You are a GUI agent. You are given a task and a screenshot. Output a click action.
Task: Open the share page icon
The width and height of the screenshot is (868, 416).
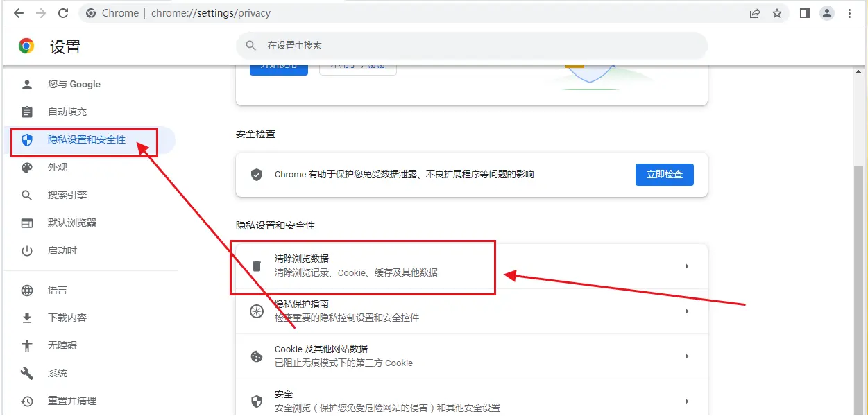(x=755, y=13)
